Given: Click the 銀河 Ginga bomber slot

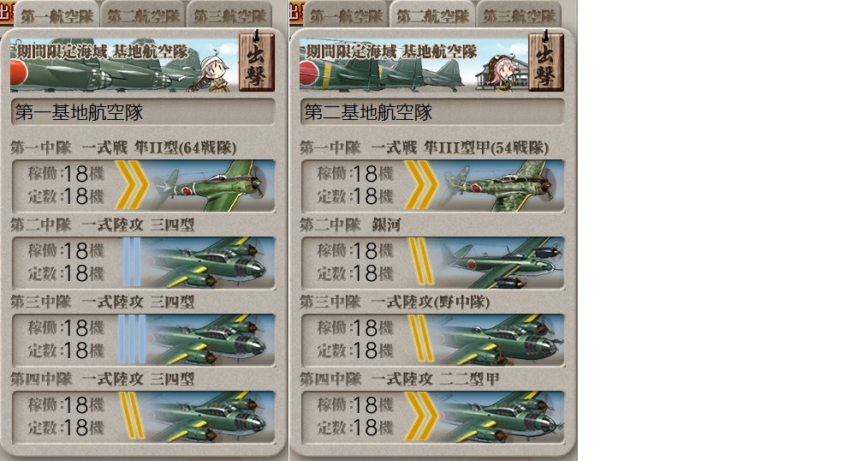Looking at the screenshot, I should [433, 263].
